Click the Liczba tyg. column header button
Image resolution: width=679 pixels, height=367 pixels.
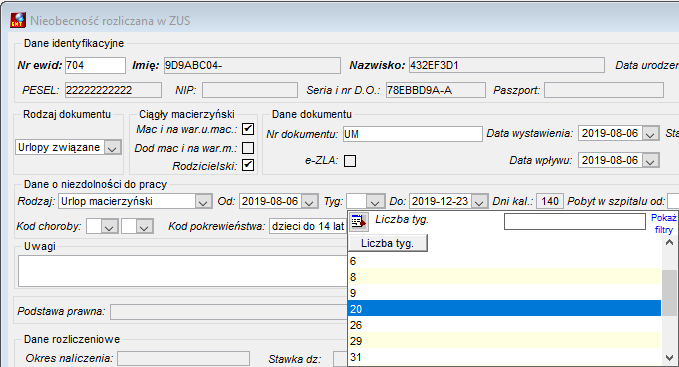[x=388, y=243]
